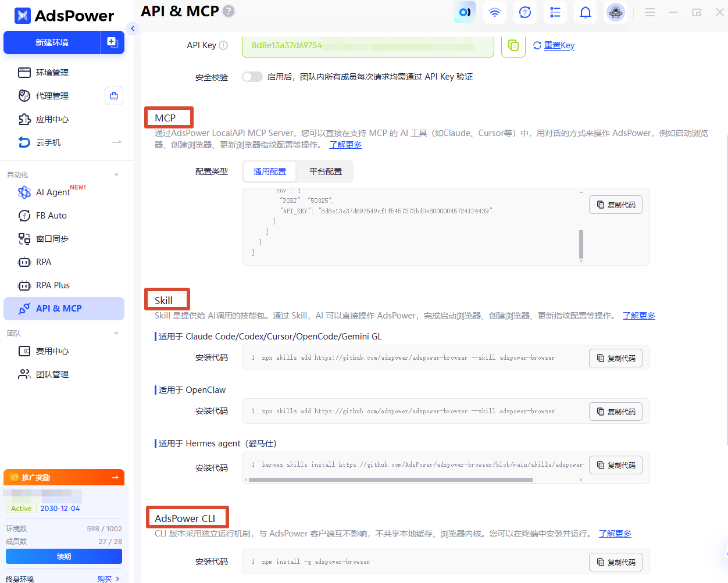728x583 pixels.
Task: Open 云手机 in sidebar
Action: 48,142
